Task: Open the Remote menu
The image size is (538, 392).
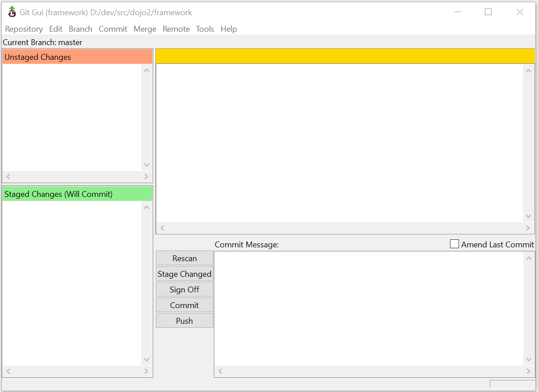Action: (x=176, y=29)
